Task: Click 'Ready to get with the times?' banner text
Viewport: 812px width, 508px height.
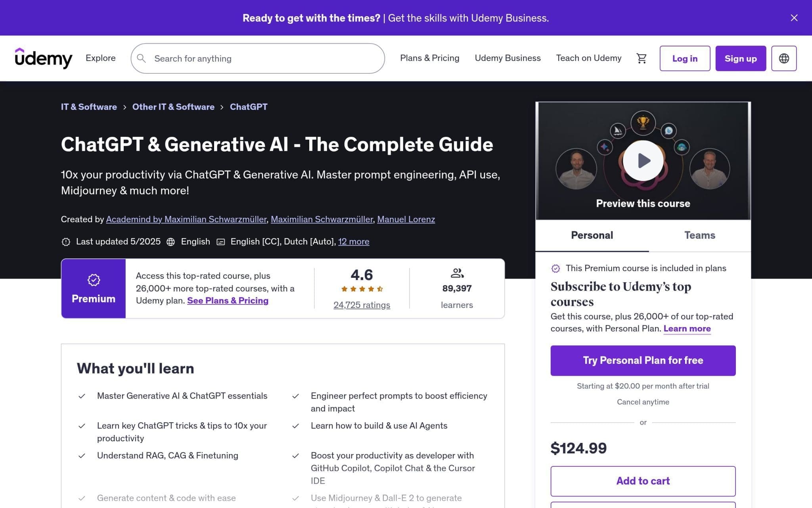Action: coord(311,18)
